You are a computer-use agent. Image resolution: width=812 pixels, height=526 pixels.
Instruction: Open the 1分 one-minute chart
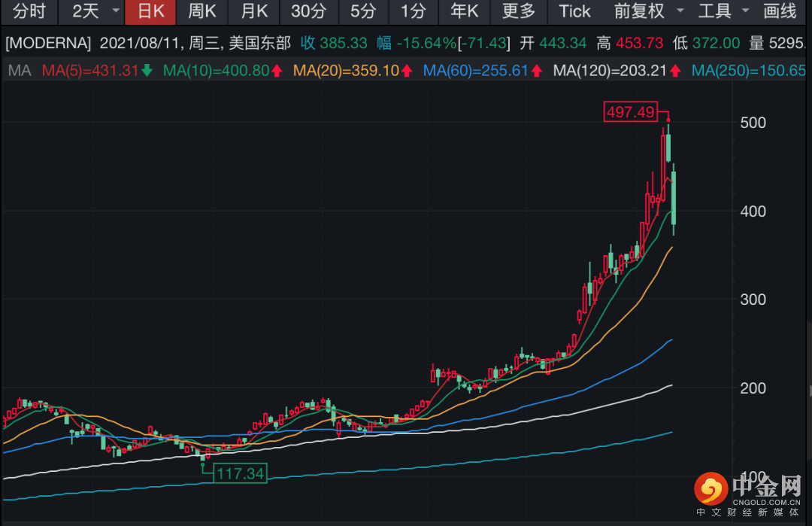coord(414,11)
